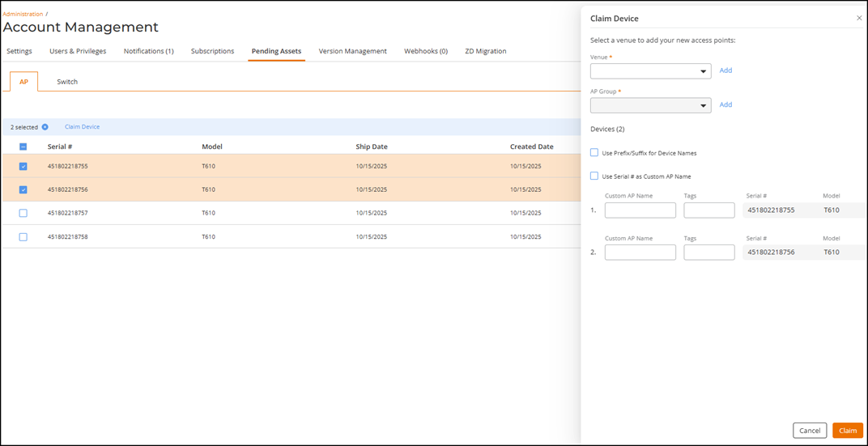The height and width of the screenshot is (446, 868).
Task: Select the checkbox for serial 451802218758
Action: [23, 236]
